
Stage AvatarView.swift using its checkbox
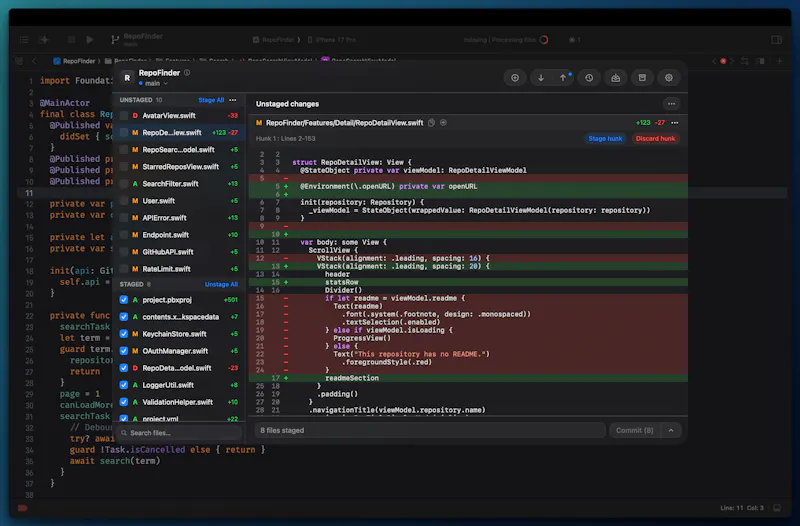click(124, 116)
